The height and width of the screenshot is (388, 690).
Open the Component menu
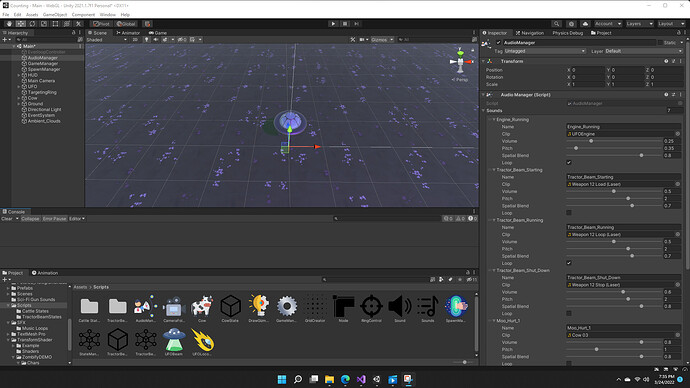(83, 15)
